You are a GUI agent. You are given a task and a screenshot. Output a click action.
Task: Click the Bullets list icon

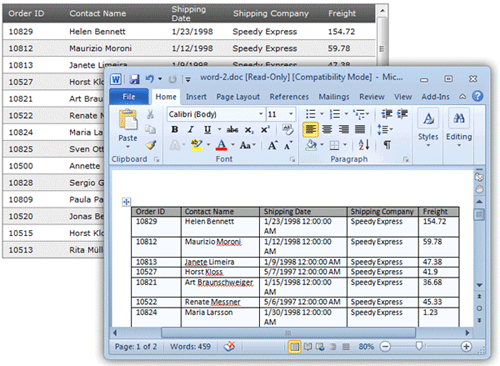pos(310,114)
